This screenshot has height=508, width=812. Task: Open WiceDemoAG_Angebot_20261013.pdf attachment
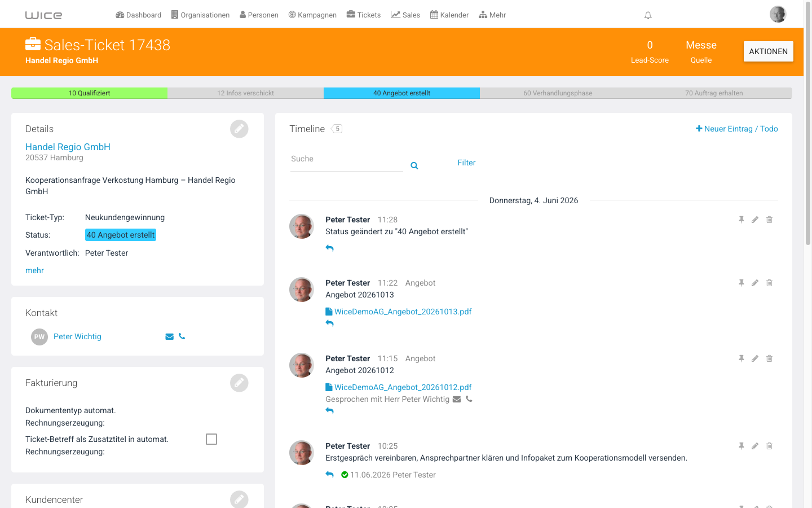coord(399,312)
